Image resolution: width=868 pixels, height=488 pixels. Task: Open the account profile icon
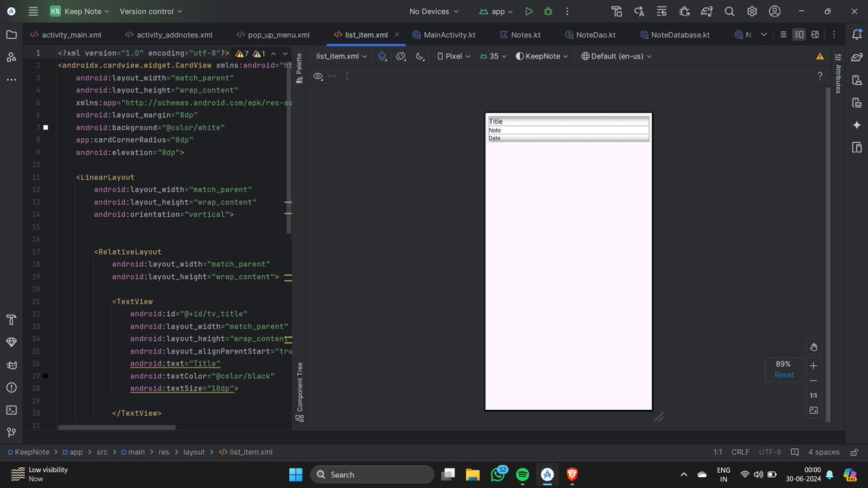pos(775,11)
